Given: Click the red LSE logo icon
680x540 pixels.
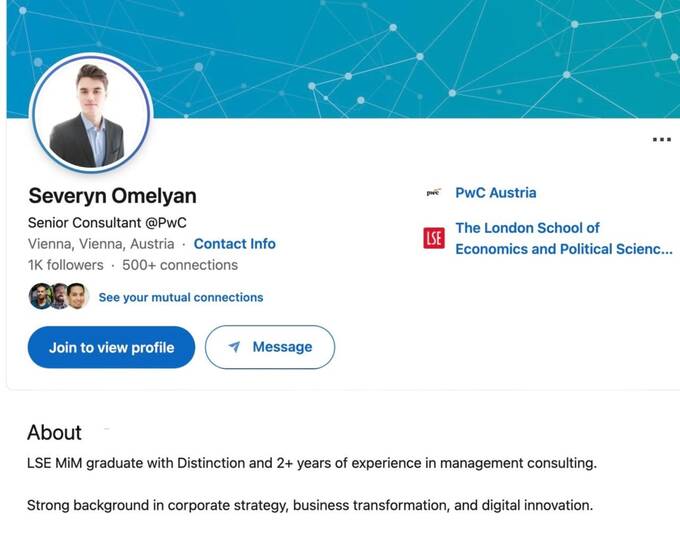Looking at the screenshot, I should point(433,238).
